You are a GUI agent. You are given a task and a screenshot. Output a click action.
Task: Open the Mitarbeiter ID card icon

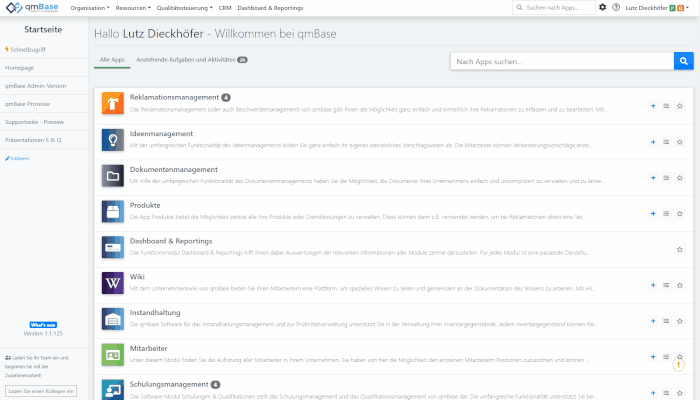click(x=112, y=354)
